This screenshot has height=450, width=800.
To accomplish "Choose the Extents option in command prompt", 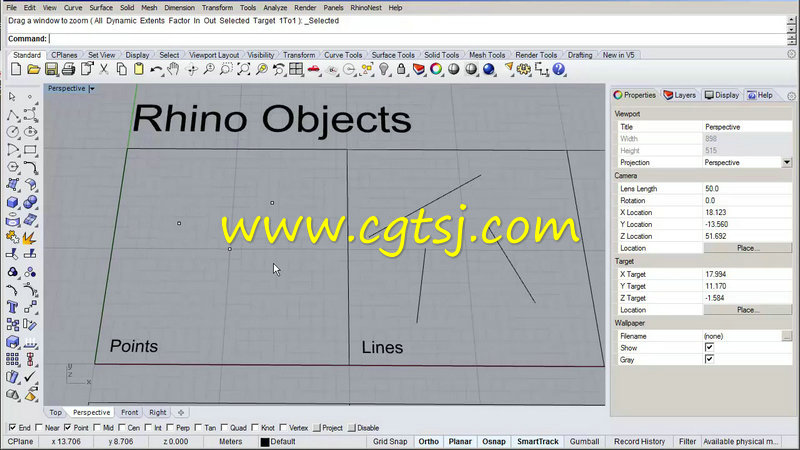I will coord(152,21).
